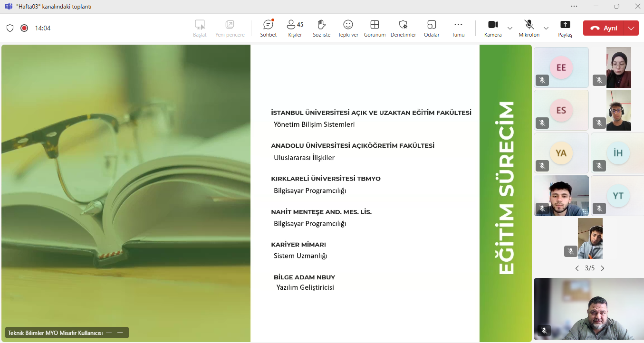Toggle the Kamera on or off
This screenshot has width=644, height=343.
point(493,28)
